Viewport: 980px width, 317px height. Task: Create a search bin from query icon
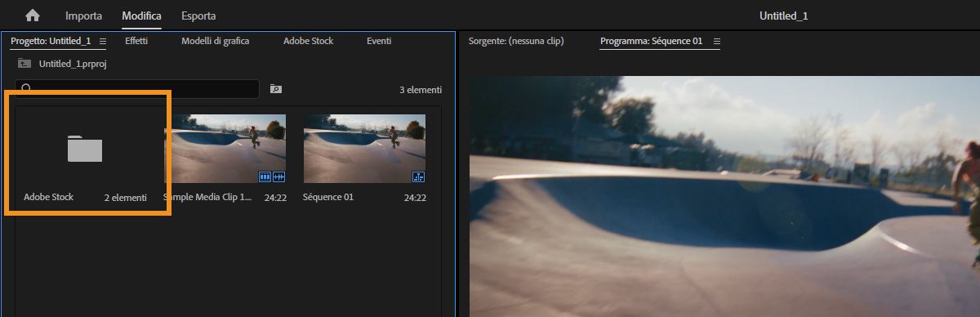pyautogui.click(x=275, y=89)
